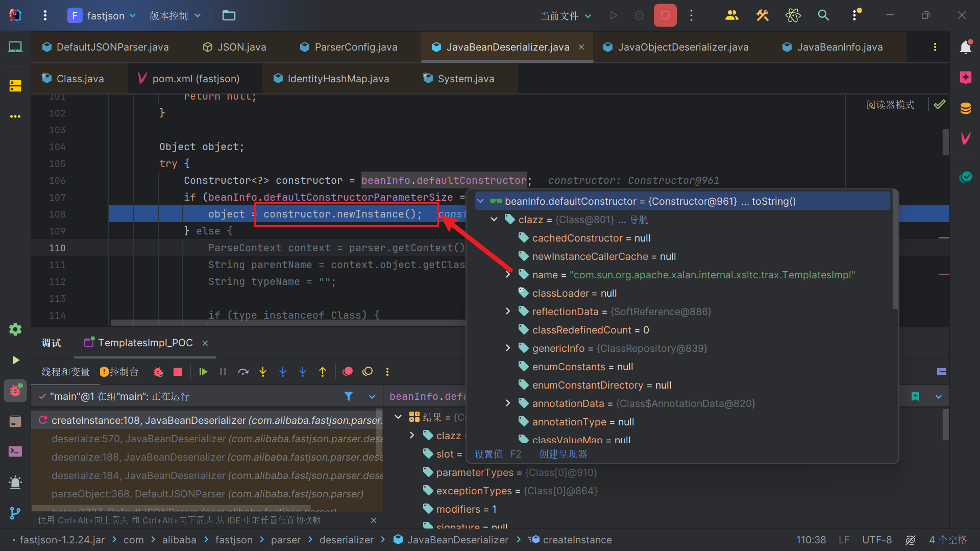Open Code With Me collaboration icon

[731, 16]
